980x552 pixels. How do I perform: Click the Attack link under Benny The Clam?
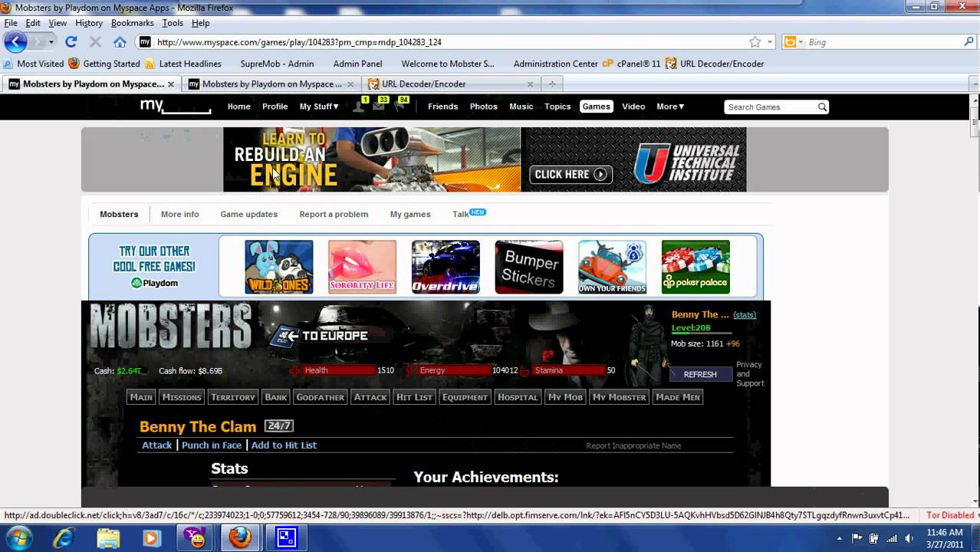coord(157,445)
